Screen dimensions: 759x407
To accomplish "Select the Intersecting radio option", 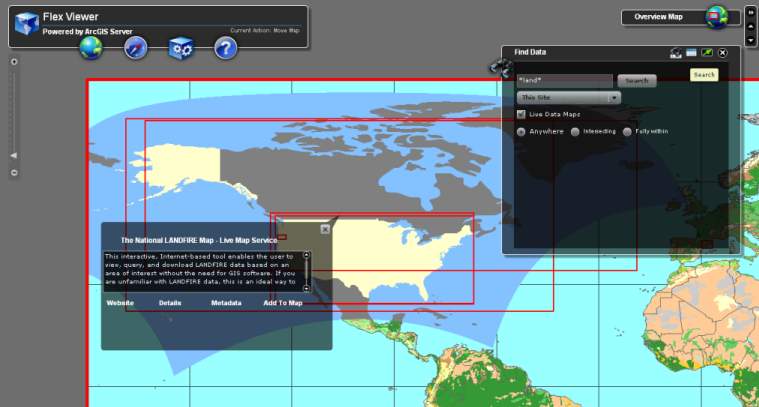I will tap(575, 132).
